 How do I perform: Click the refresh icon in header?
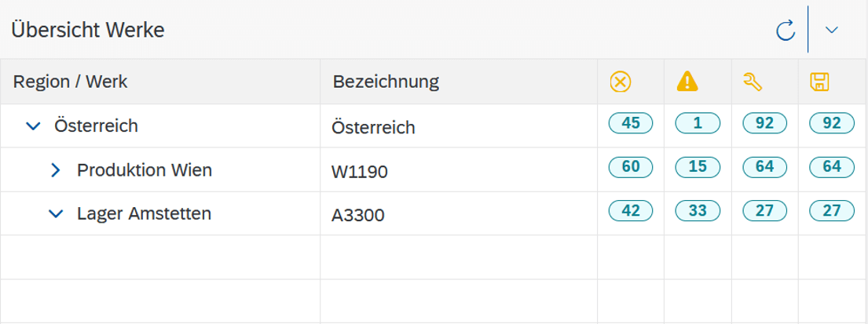coord(785,30)
